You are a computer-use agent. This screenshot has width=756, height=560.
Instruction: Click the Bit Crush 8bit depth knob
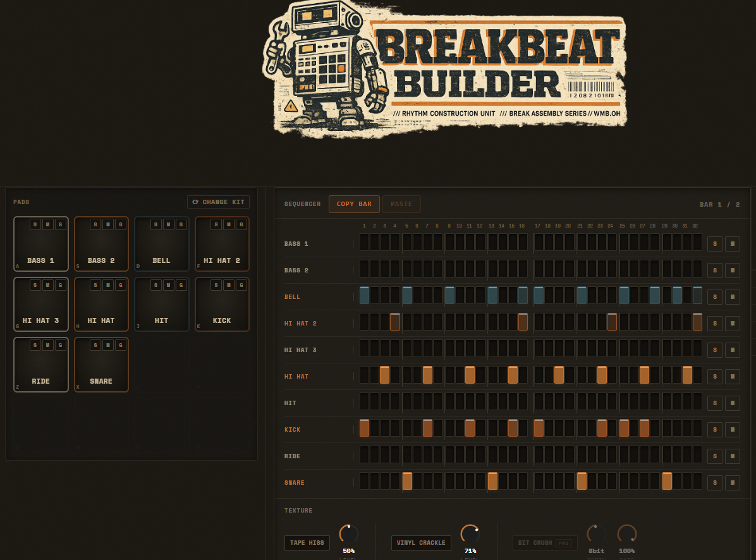click(597, 534)
